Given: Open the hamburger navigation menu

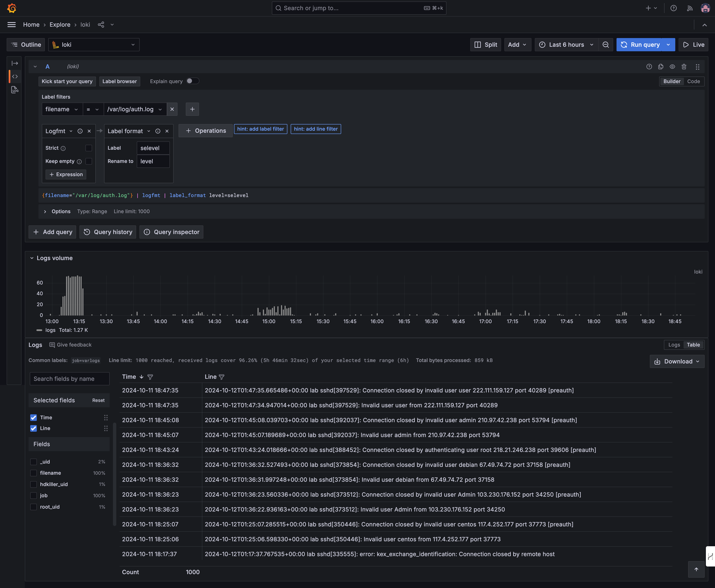Looking at the screenshot, I should (x=12, y=25).
